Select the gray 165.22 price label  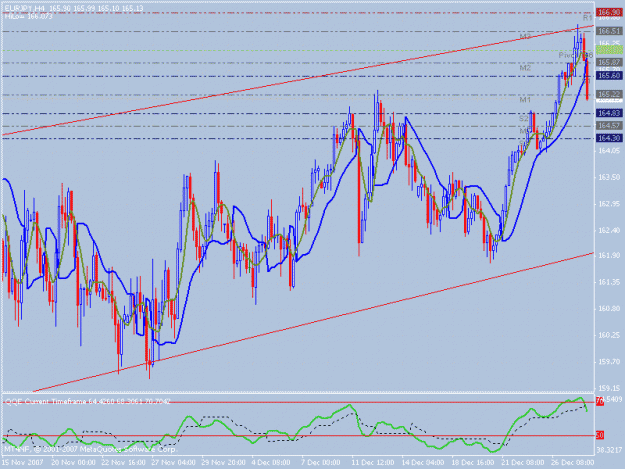[609, 94]
